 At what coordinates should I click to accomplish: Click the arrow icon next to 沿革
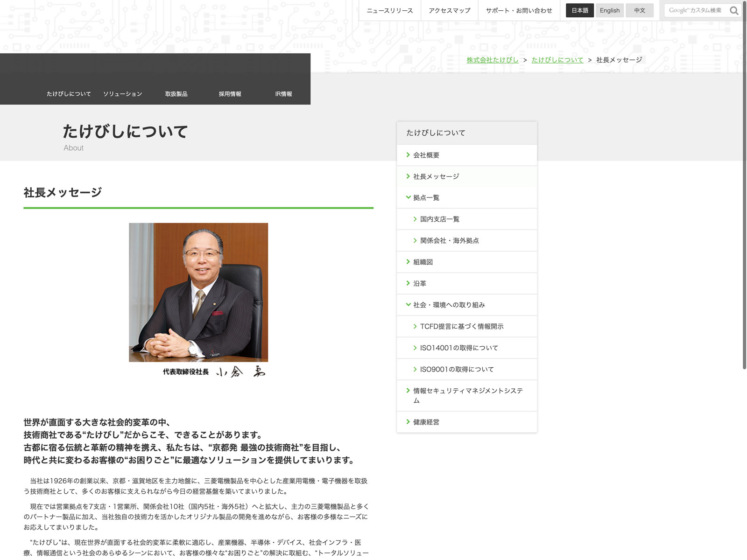coord(408,283)
